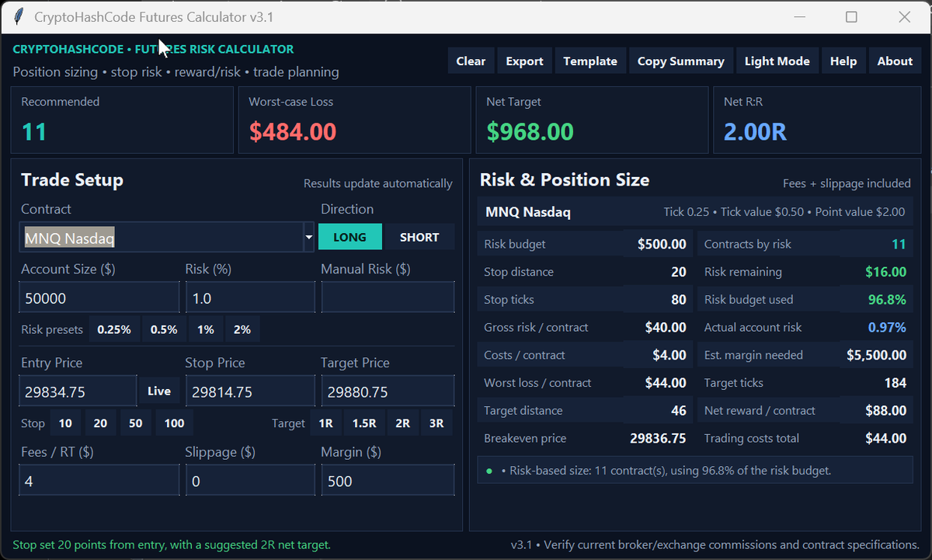Click the feather app icon in title bar

[19, 17]
